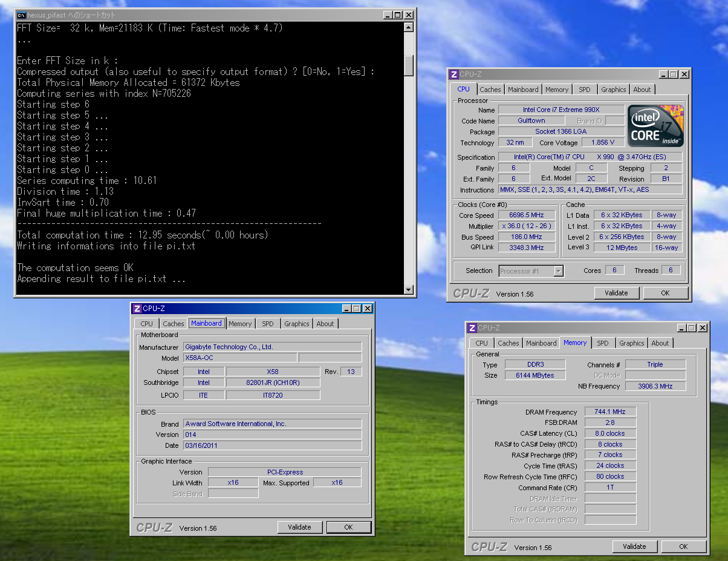The height and width of the screenshot is (561, 728).
Task: Click the Command Rate value 1T
Action: click(610, 488)
